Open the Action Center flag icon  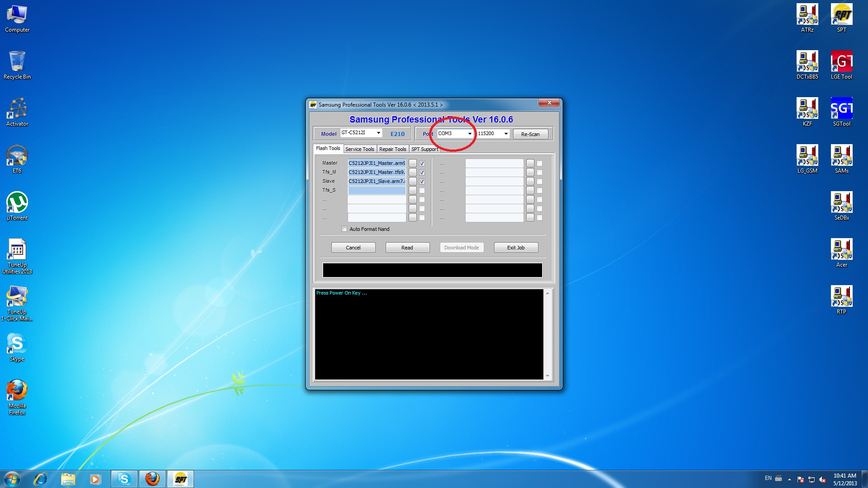(801, 479)
